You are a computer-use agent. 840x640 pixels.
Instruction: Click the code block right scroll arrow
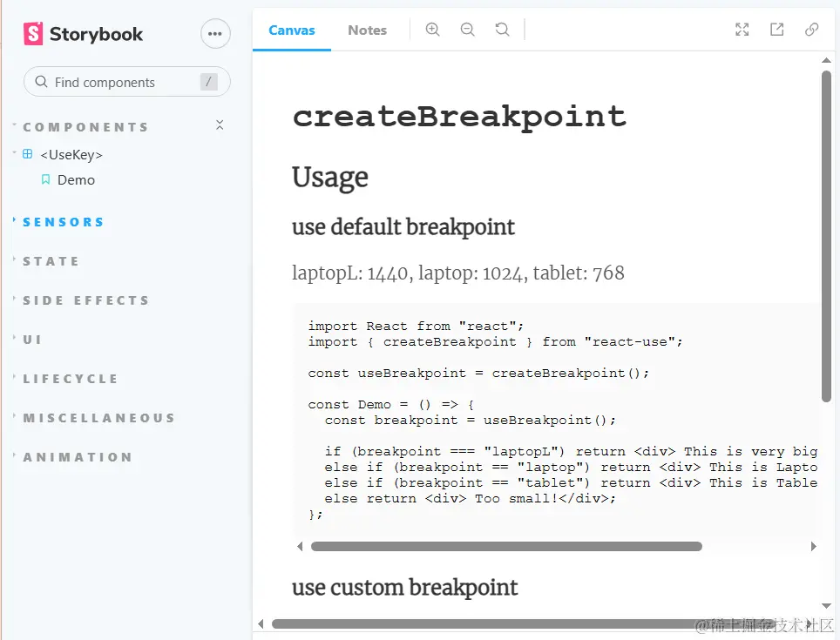point(813,546)
